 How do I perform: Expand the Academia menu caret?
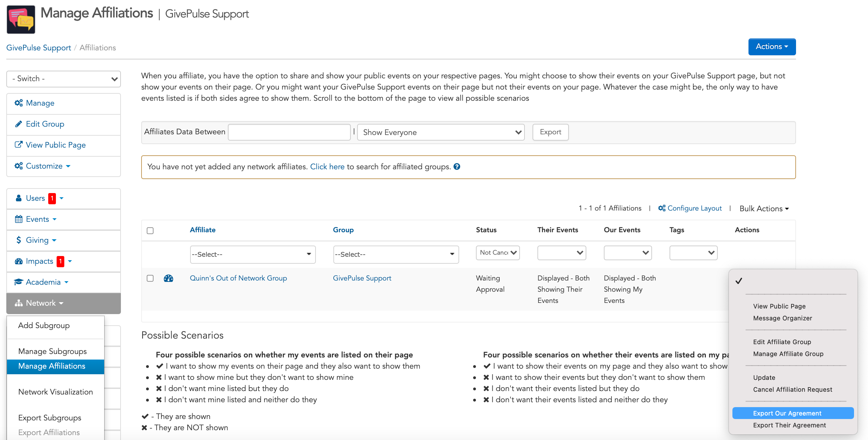click(x=66, y=282)
